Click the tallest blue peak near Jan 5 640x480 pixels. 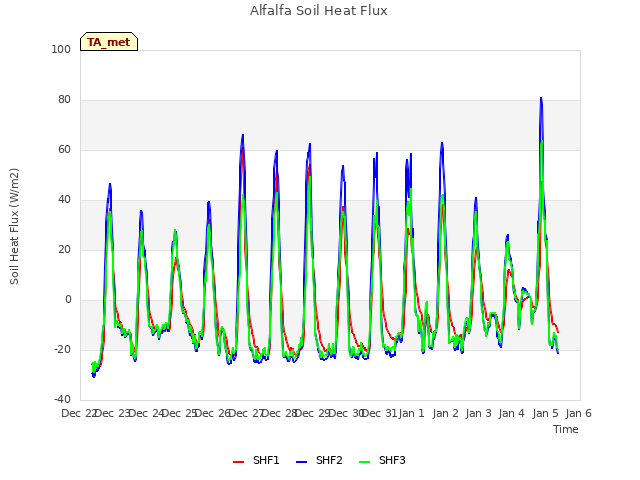click(x=541, y=98)
